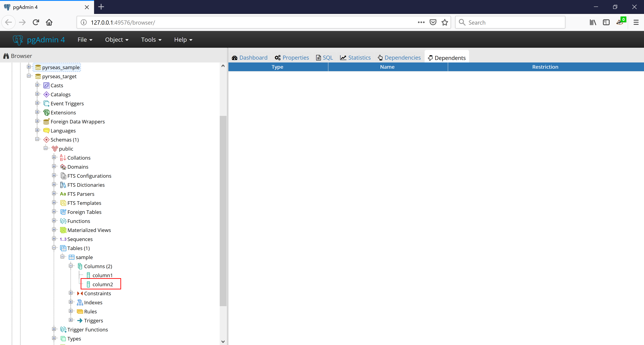The image size is (644, 345).
Task: Click the FTS Dictionaries icon
Action: (x=63, y=185)
